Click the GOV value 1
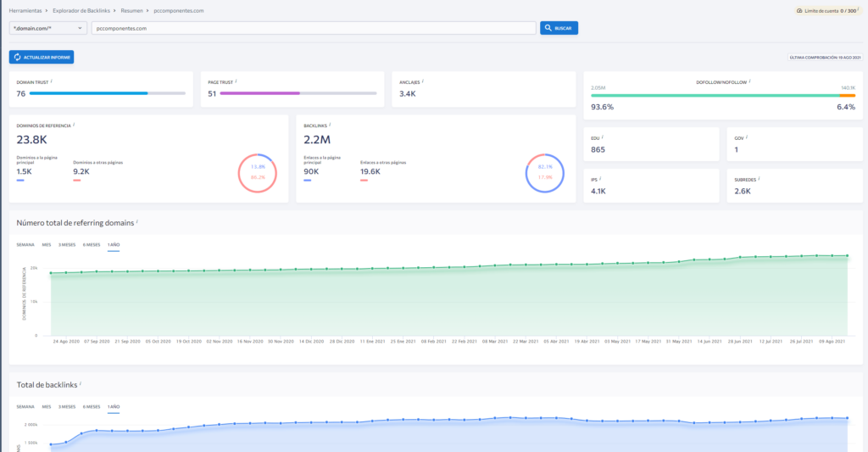The width and height of the screenshot is (868, 452). tap(737, 149)
